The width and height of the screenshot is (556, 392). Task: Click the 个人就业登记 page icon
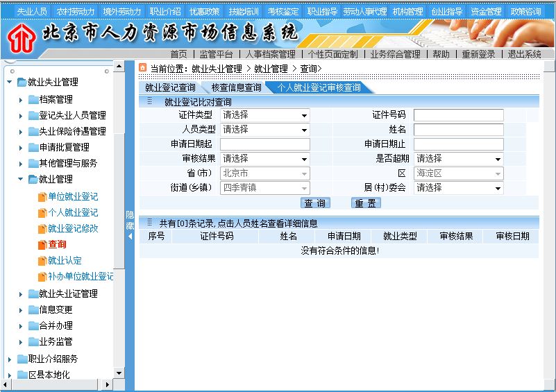42,213
